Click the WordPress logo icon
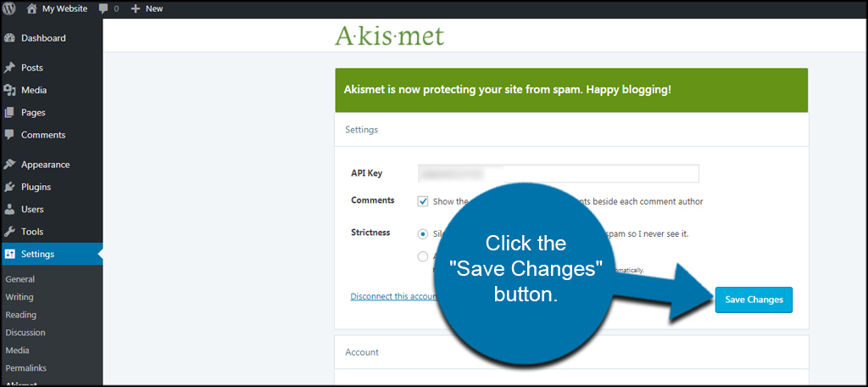This screenshot has height=387, width=868. [8, 8]
